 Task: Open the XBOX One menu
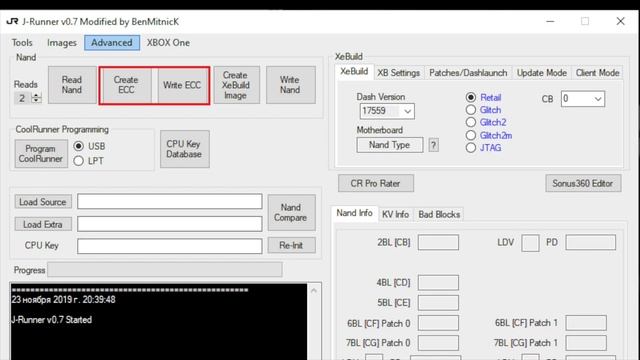click(168, 43)
